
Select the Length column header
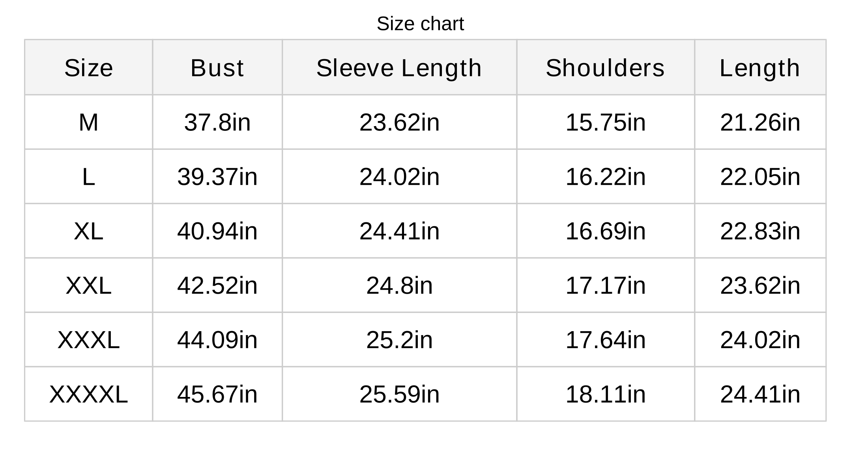pos(760,68)
